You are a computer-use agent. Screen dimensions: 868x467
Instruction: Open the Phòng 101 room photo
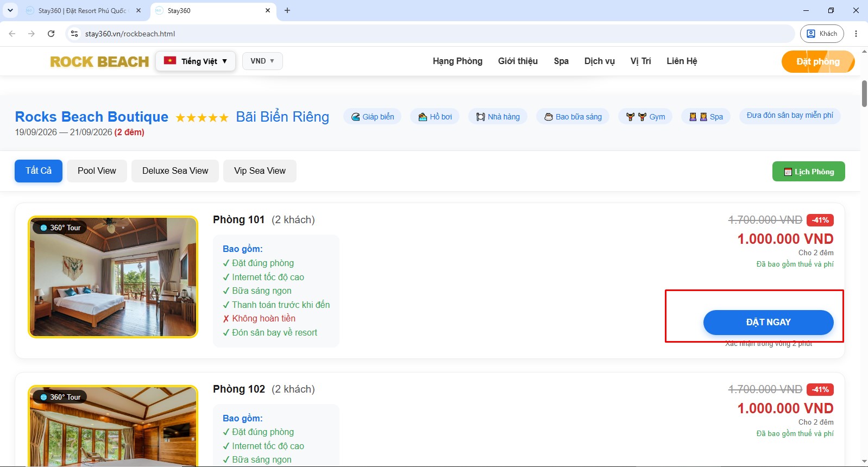[x=113, y=277]
